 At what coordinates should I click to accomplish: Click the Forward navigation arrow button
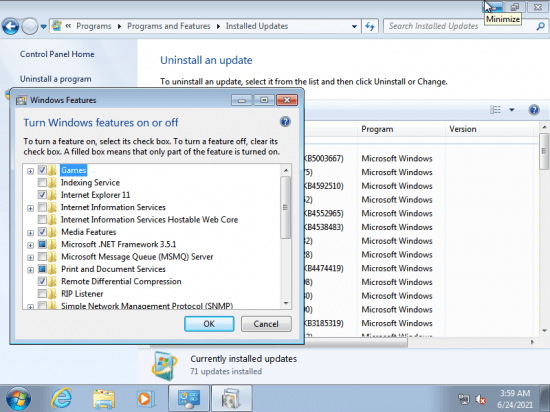tap(29, 26)
